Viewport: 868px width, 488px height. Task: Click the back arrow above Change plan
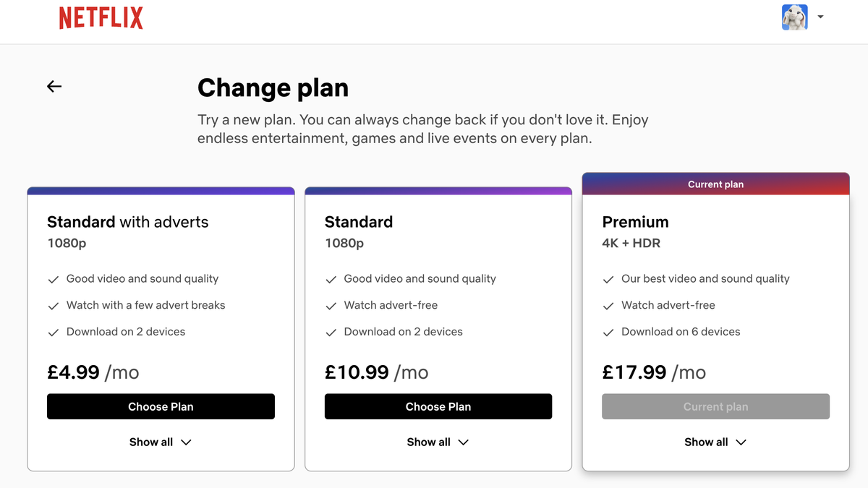[54, 86]
